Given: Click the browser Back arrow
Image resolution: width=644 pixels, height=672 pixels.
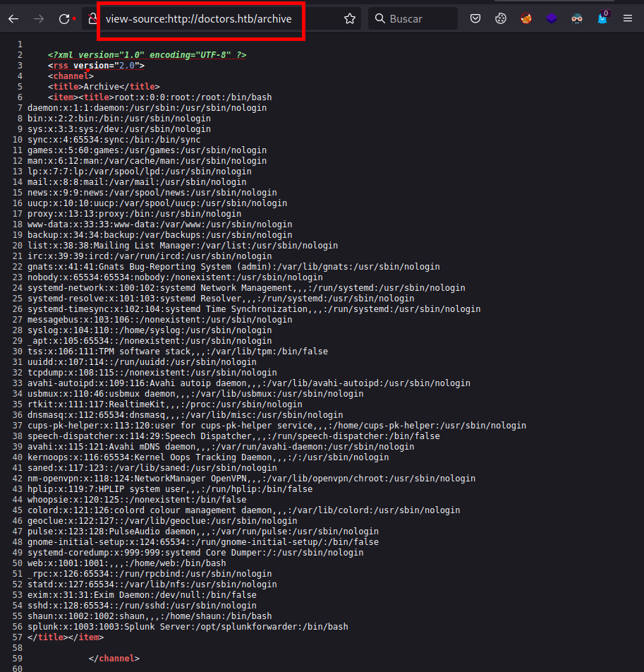Looking at the screenshot, I should 13,19.
